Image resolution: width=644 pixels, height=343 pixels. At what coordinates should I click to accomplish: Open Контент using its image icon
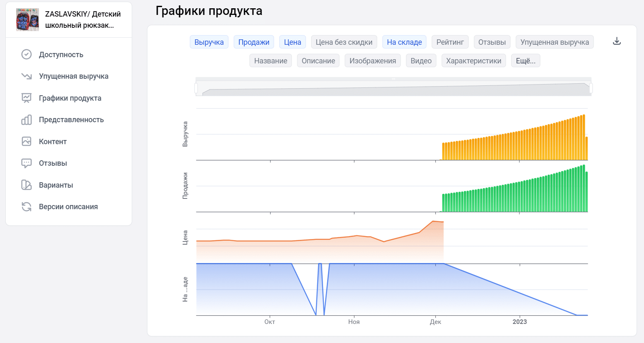coord(26,141)
